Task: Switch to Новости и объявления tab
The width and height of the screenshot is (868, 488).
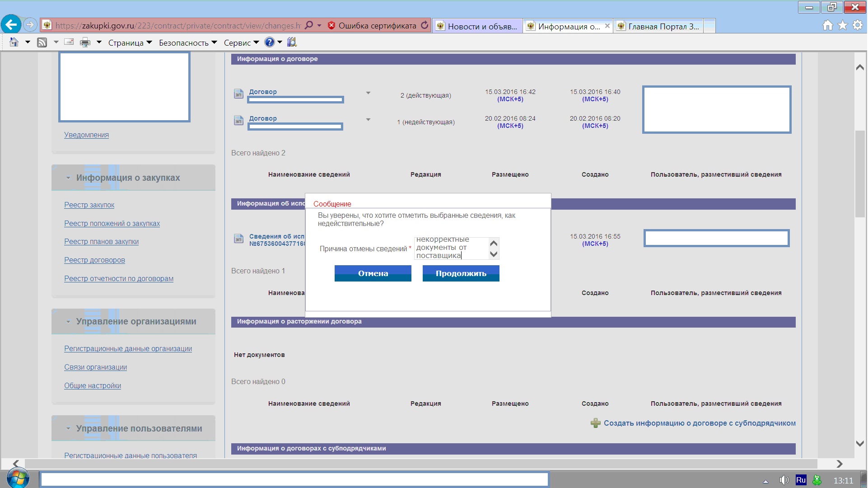Action: coord(478,26)
